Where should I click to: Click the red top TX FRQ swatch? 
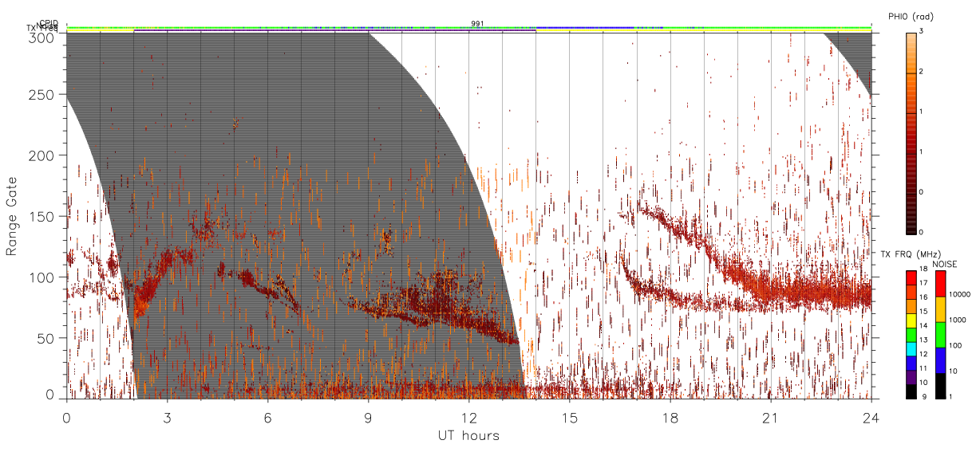click(911, 277)
